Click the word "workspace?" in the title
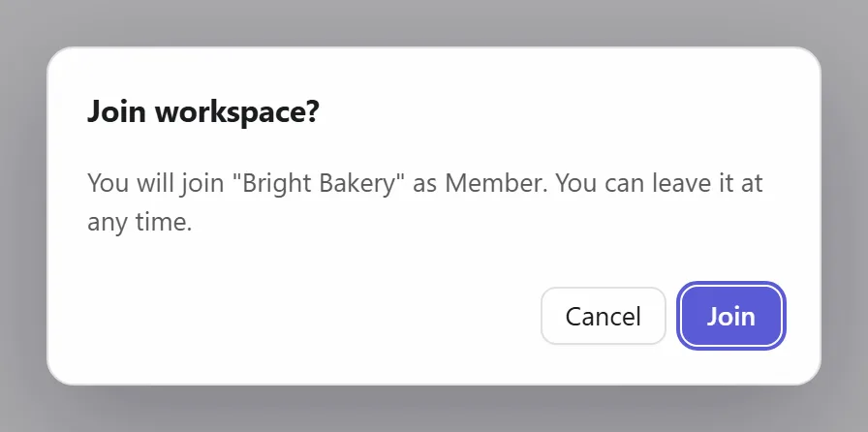The height and width of the screenshot is (432, 868). pyautogui.click(x=237, y=112)
